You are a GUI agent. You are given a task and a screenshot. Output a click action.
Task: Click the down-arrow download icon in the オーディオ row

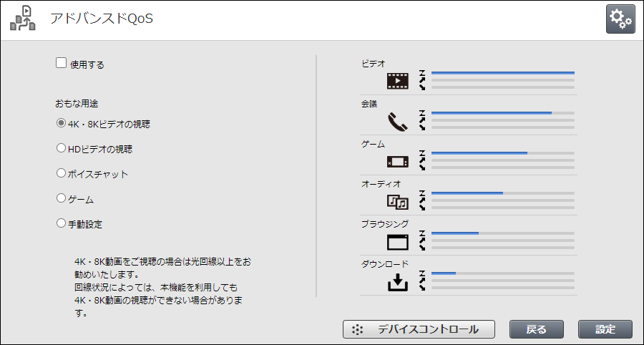[422, 208]
